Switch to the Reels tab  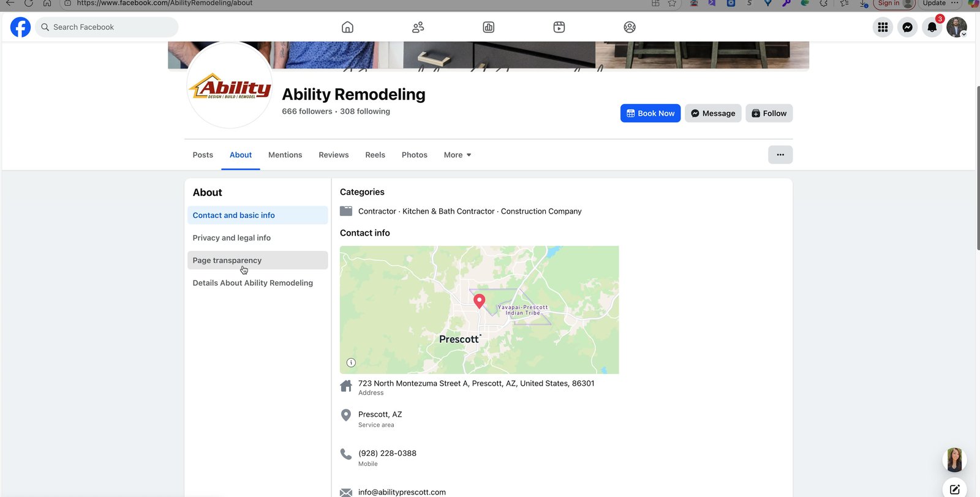pyautogui.click(x=375, y=155)
